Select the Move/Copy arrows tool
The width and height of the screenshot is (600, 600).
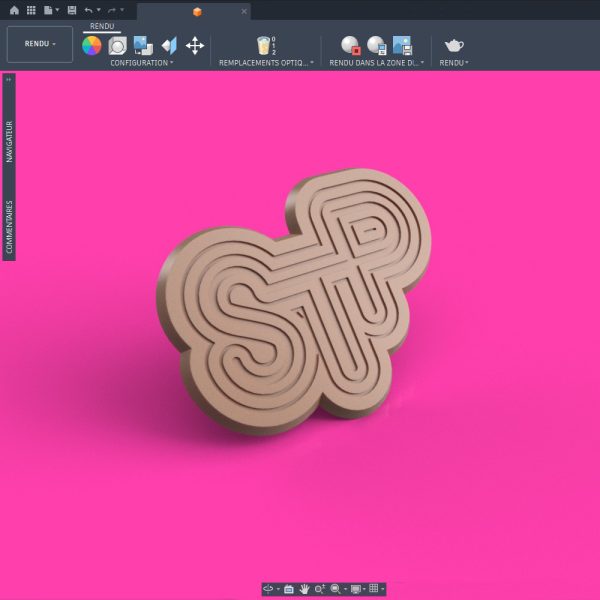click(195, 46)
